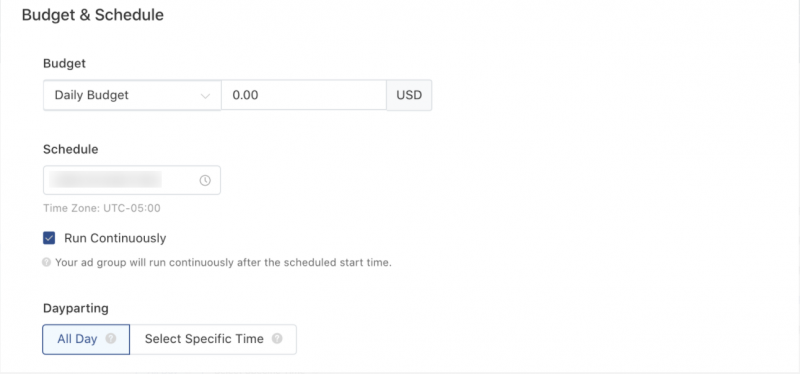Click the Dayparting section label

coord(76,309)
